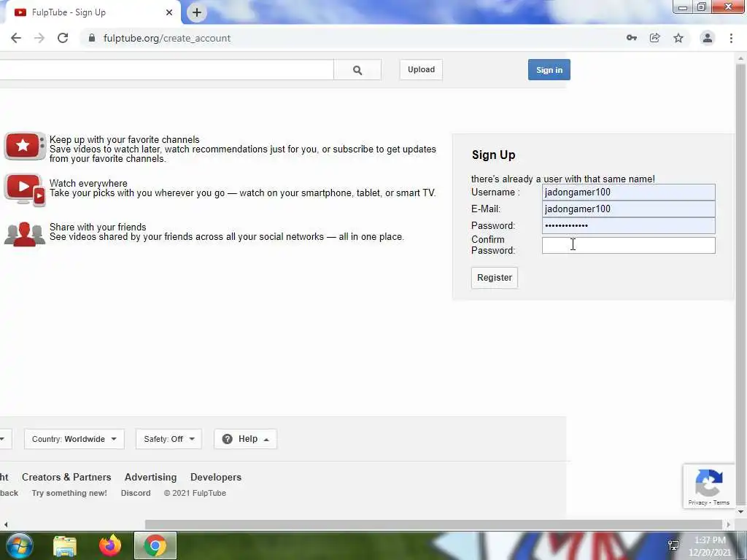Viewport: 747px width, 560px height.
Task: Open a new tab with the plus button
Action: (197, 12)
